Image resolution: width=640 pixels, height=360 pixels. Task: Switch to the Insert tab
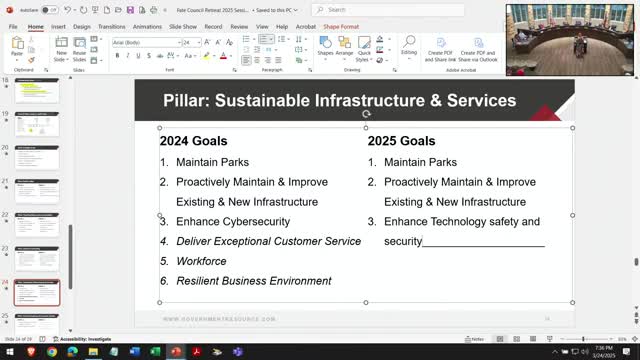58,27
